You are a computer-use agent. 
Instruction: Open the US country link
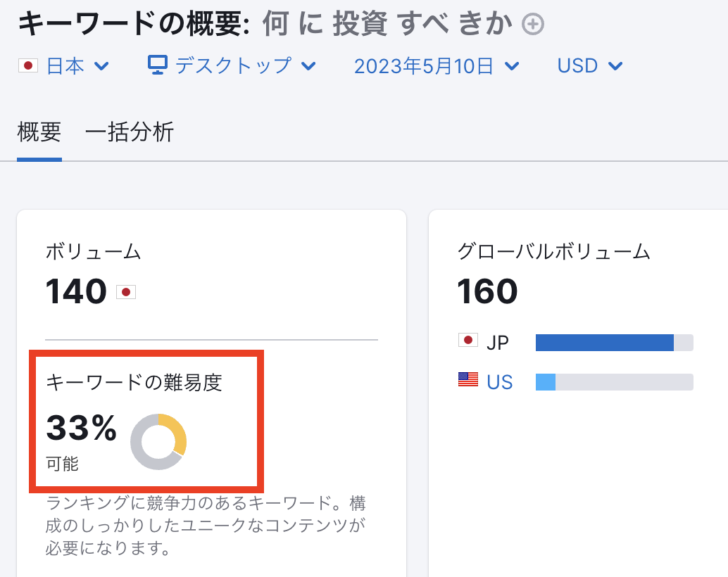500,382
